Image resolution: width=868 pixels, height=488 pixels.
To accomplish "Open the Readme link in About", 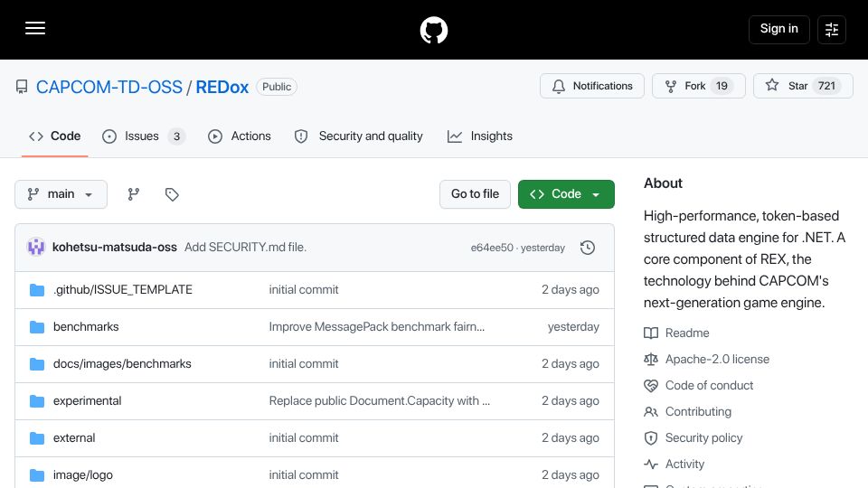I will (x=687, y=333).
